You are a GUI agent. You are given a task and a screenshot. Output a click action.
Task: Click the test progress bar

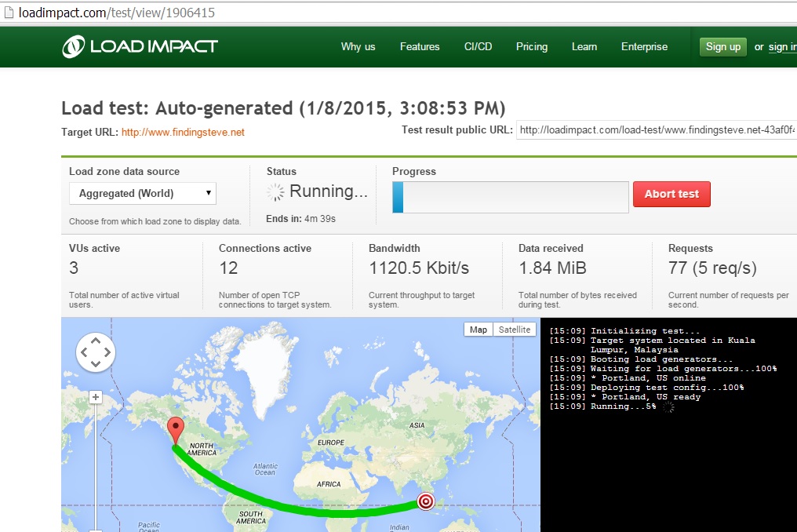(x=511, y=197)
